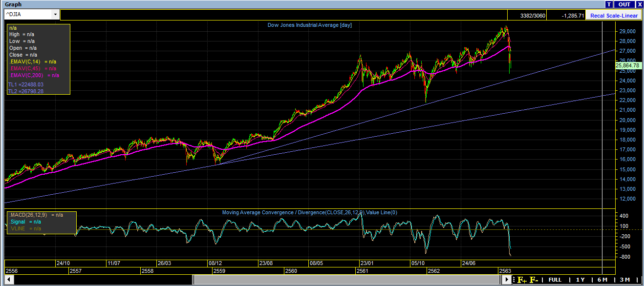Click the F+ zoom in icon
This screenshot has height=286, width=644.
[x=522, y=280]
